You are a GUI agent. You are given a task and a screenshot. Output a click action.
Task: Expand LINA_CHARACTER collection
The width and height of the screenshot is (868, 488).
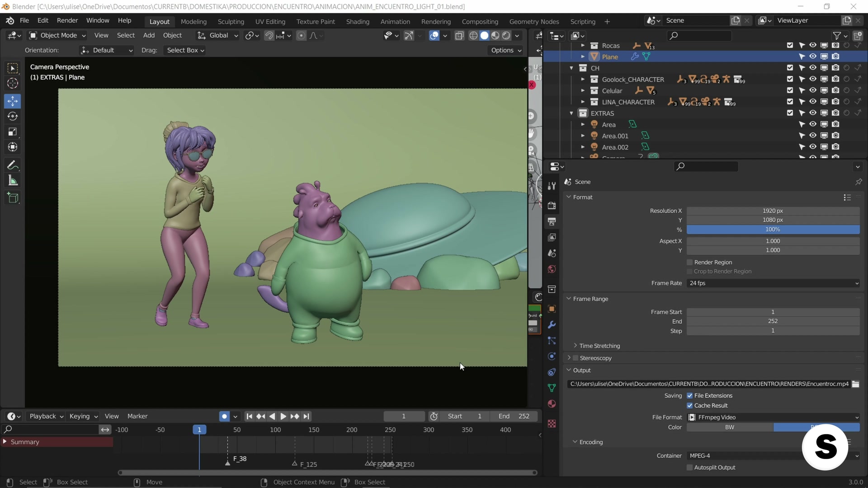click(583, 102)
